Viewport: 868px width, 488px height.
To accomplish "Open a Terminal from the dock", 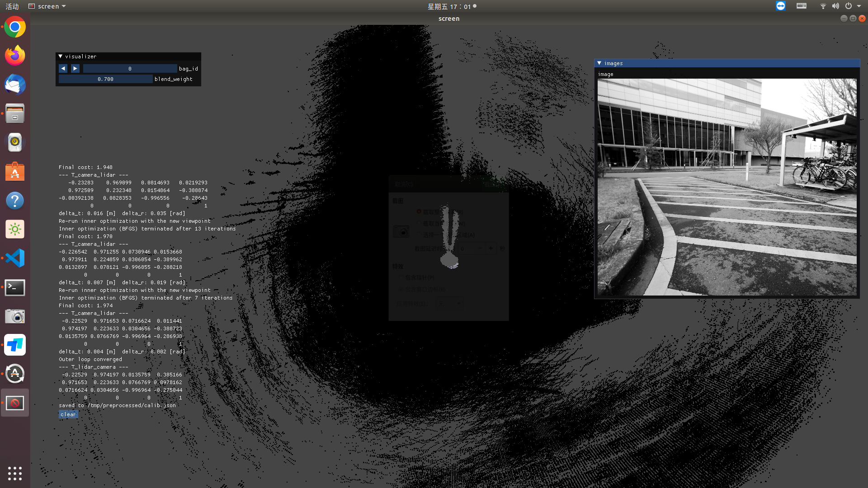I will pyautogui.click(x=14, y=287).
